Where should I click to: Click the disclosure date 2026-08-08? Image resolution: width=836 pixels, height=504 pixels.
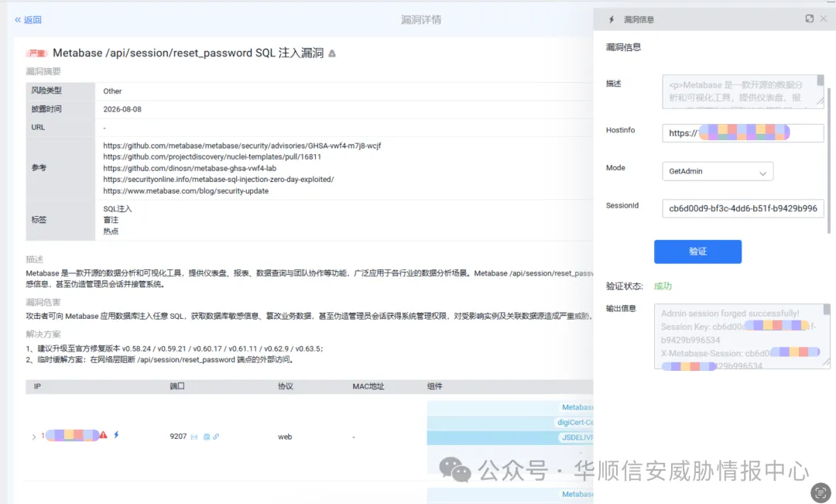coord(122,109)
